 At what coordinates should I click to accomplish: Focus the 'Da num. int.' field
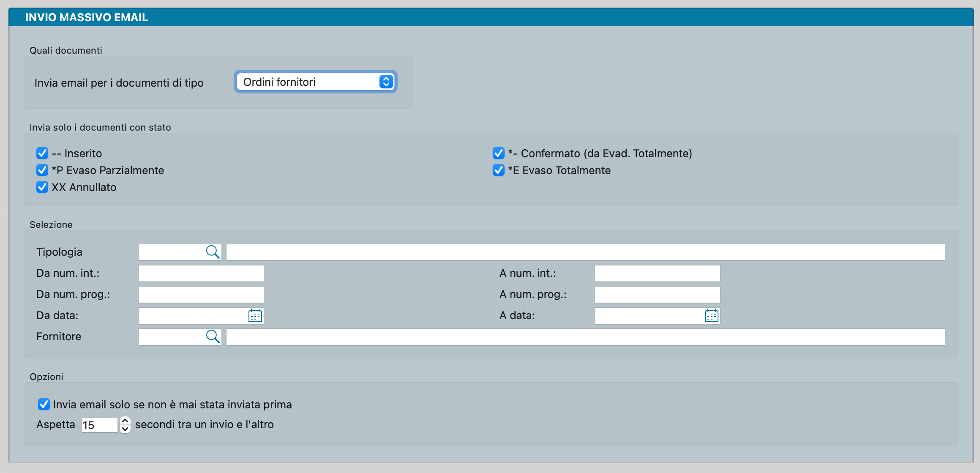201,273
